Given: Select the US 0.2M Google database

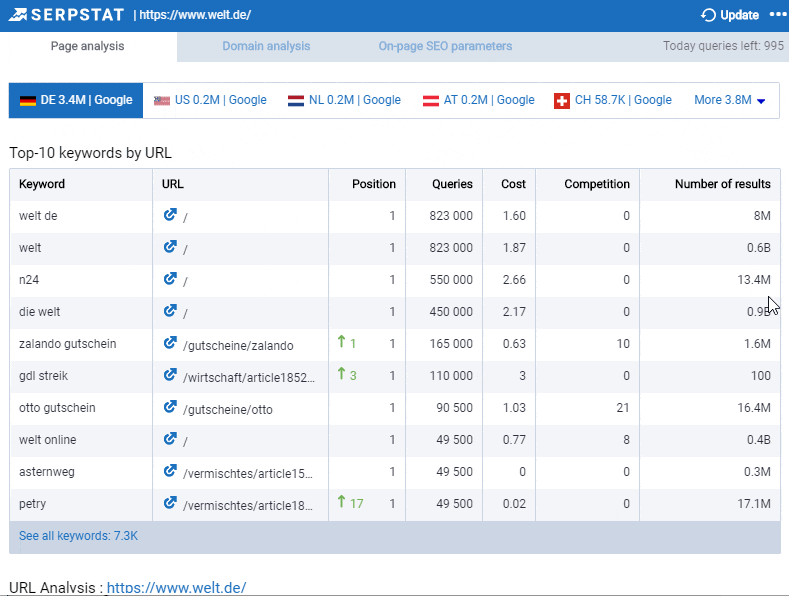Looking at the screenshot, I should click(x=210, y=100).
